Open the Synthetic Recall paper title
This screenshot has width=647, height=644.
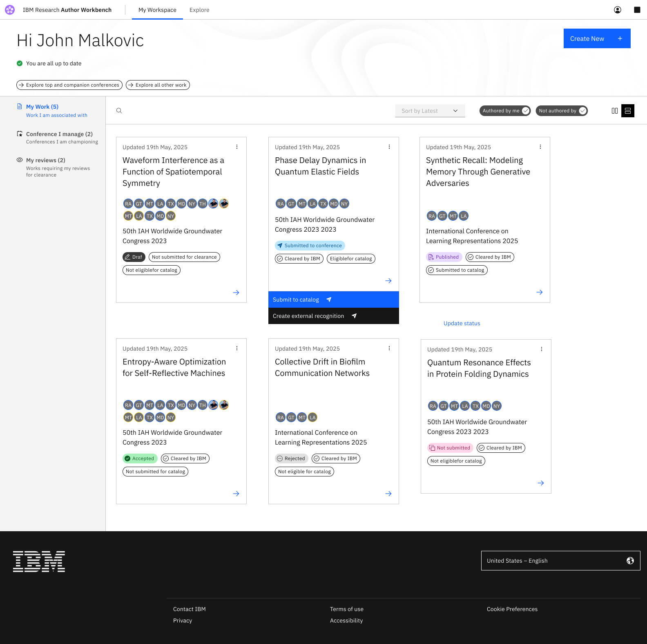pos(478,172)
